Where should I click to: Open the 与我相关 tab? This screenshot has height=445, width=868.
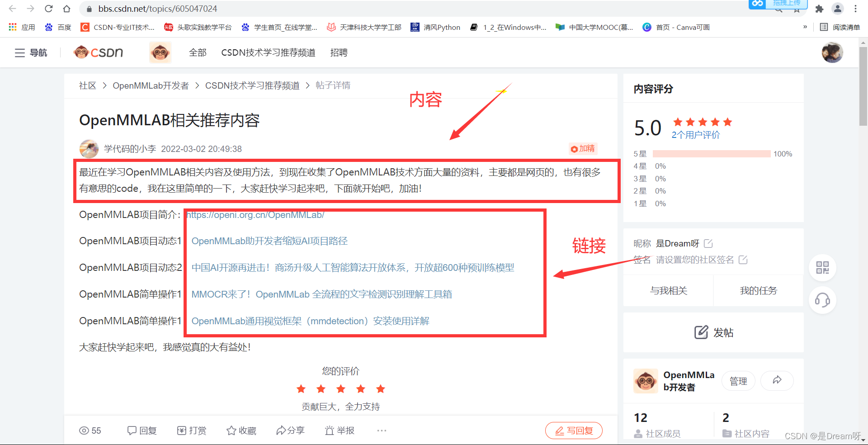coord(668,291)
